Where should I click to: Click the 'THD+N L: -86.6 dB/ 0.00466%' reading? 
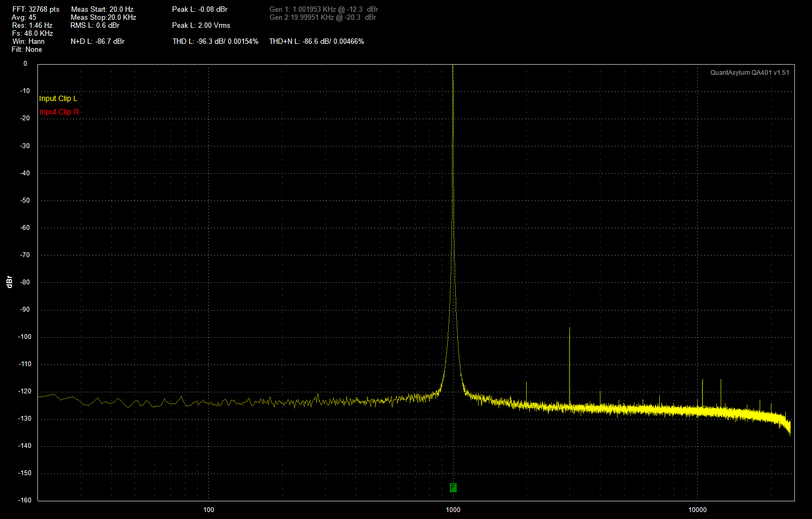pos(316,41)
